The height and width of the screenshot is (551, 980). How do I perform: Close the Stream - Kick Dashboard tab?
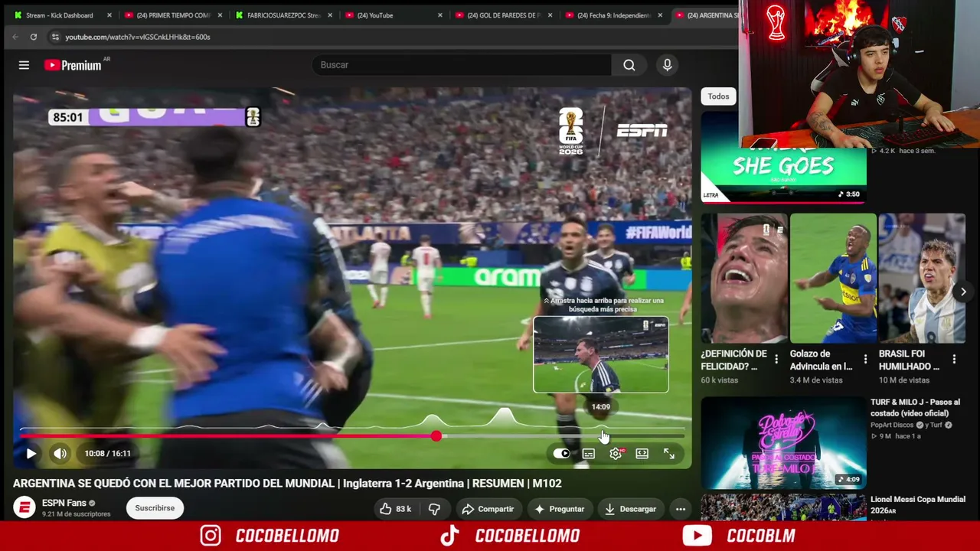pos(109,15)
